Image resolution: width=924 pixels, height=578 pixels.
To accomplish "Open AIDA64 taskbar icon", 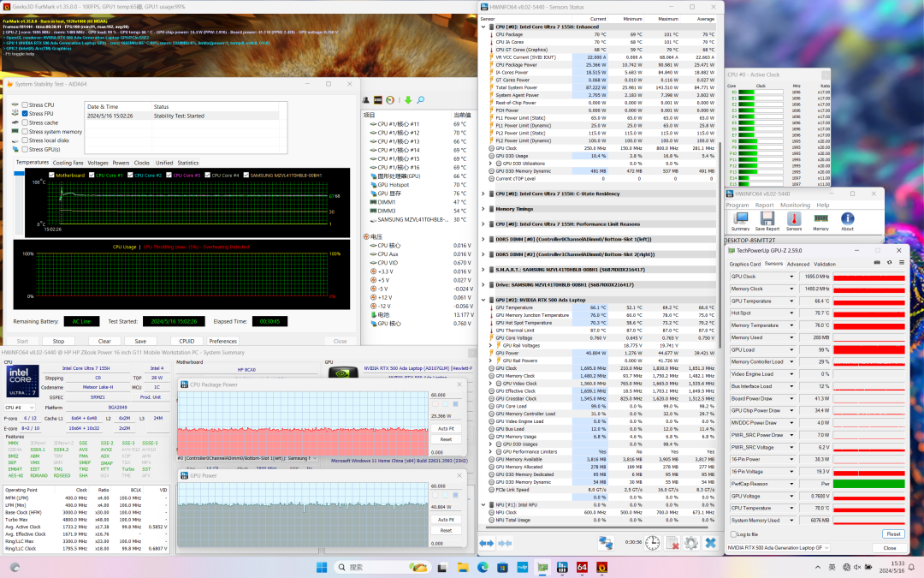I will click(582, 568).
